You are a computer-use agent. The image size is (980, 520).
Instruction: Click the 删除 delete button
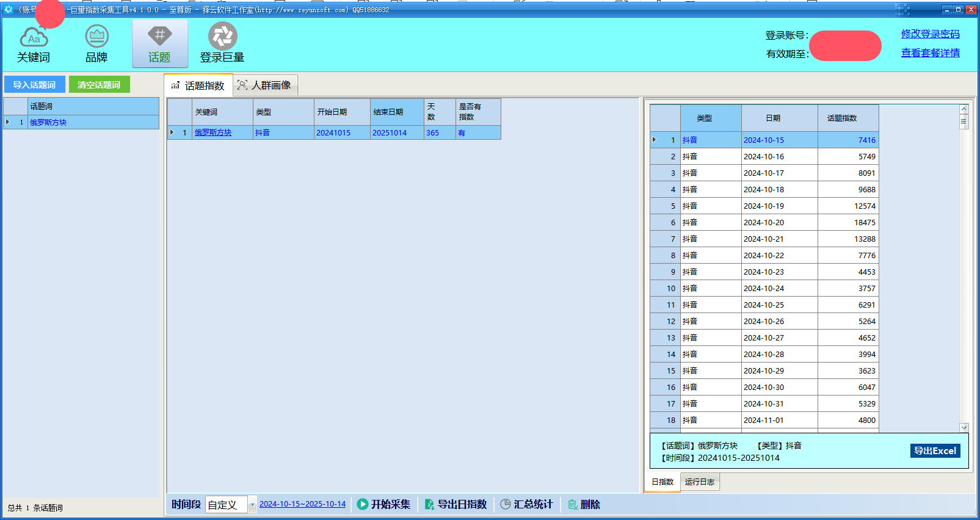tap(584, 504)
